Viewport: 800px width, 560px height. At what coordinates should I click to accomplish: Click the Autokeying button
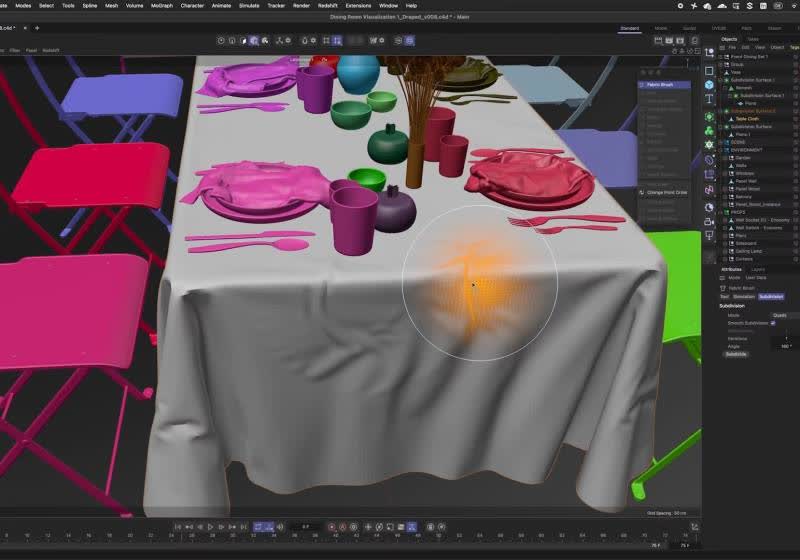pyautogui.click(x=343, y=527)
